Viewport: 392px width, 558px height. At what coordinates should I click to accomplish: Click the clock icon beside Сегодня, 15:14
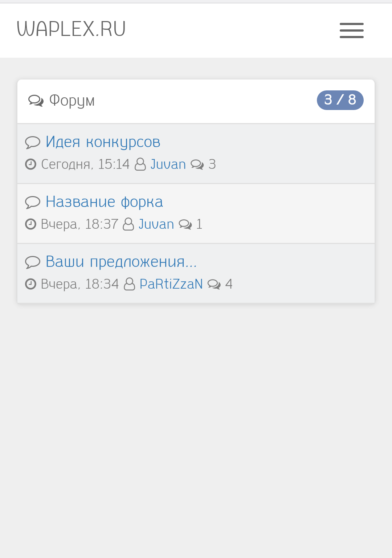30,164
